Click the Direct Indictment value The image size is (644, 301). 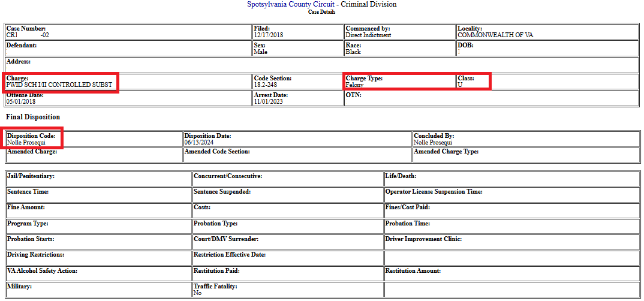coord(368,35)
